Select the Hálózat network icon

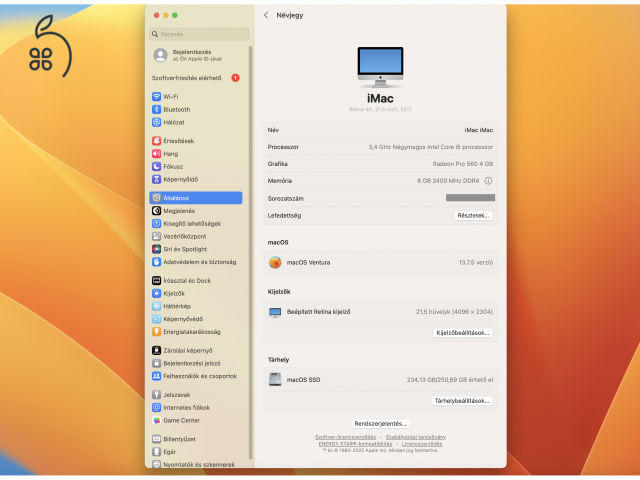tap(156, 122)
